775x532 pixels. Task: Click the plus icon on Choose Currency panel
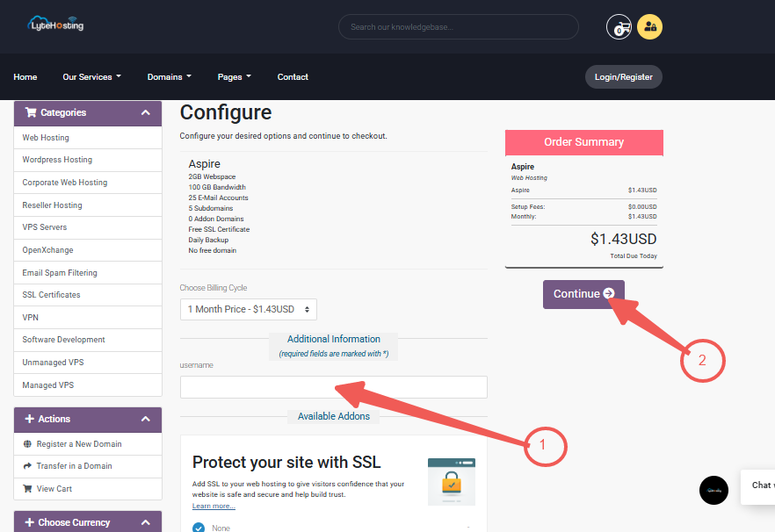tap(30, 522)
